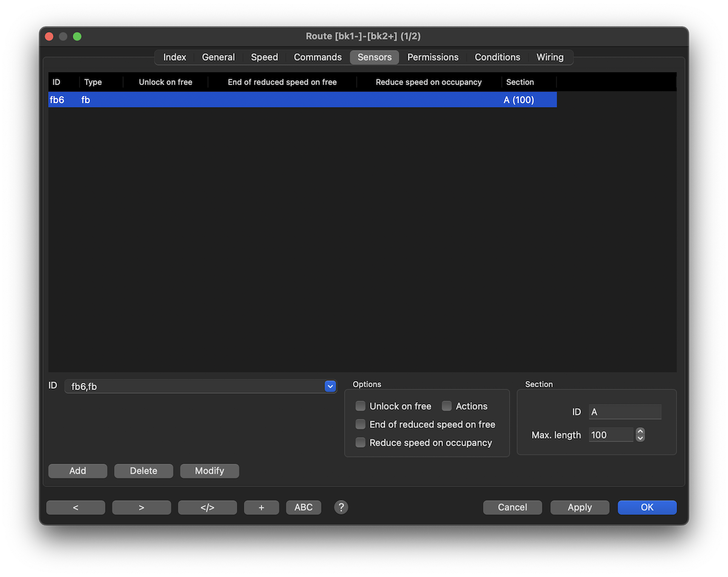Check Reduce speed on occupancy option

[360, 443]
